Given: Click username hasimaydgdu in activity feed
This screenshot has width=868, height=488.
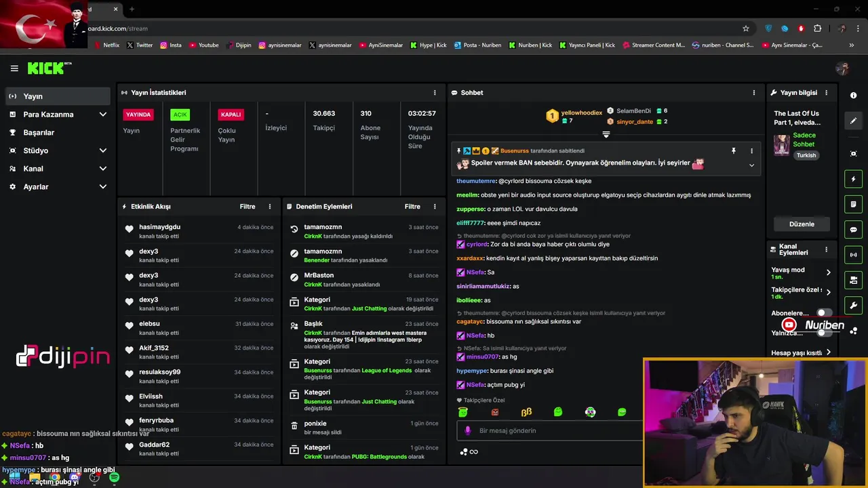Looking at the screenshot, I should point(159,227).
